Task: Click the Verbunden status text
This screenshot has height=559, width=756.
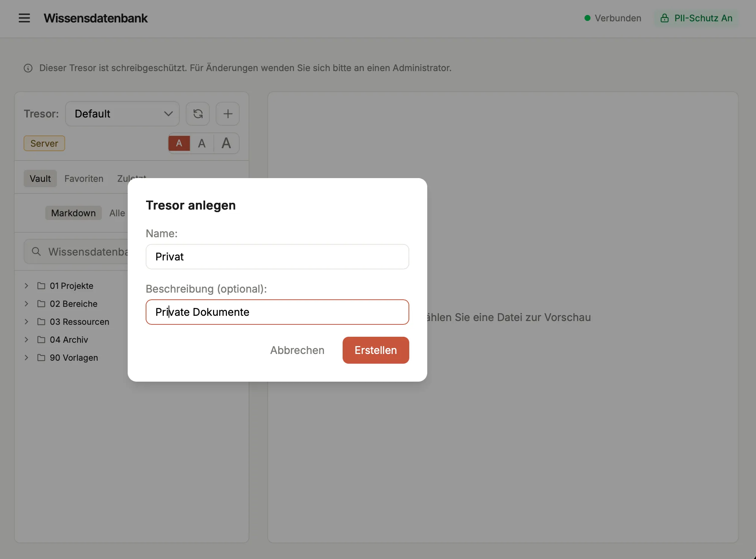Action: click(618, 18)
